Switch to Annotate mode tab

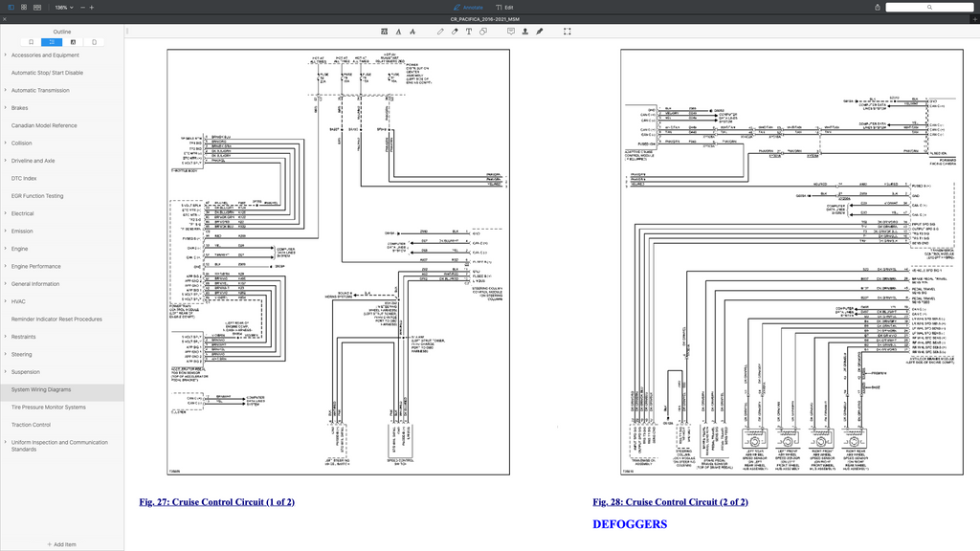[468, 8]
